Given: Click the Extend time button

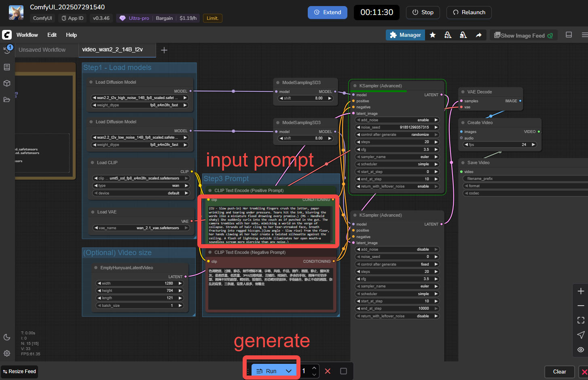Looking at the screenshot, I should pyautogui.click(x=328, y=13).
